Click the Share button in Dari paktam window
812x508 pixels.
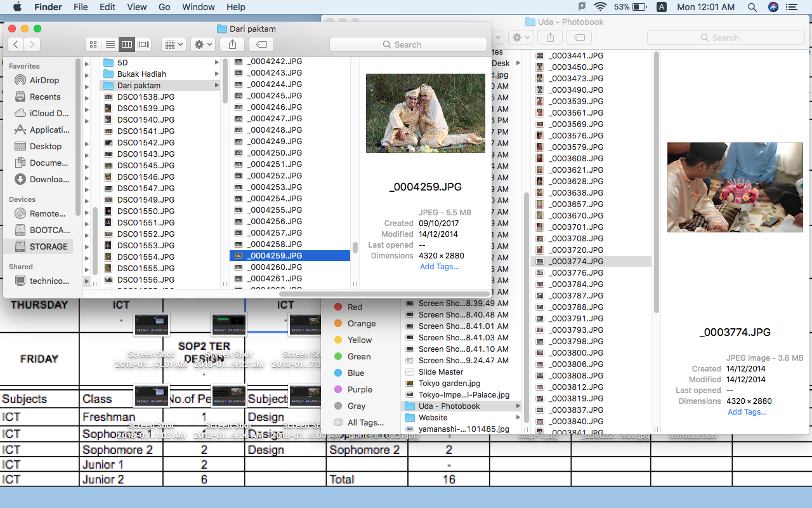click(232, 44)
